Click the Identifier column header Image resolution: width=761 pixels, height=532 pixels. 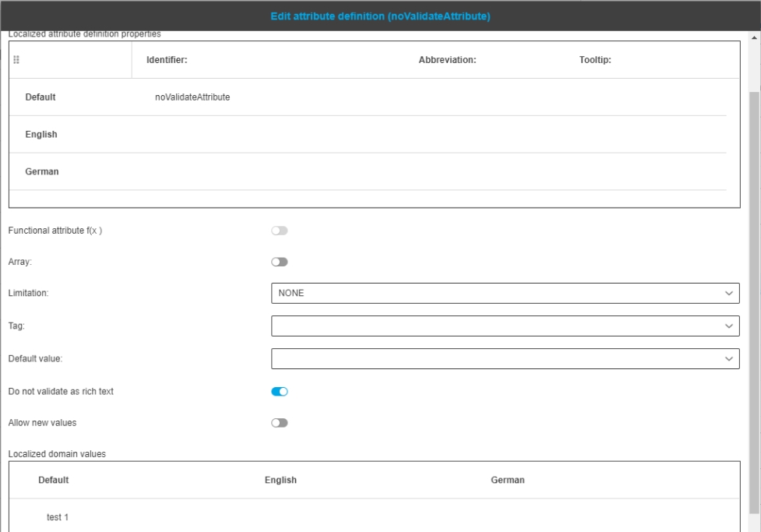(x=167, y=60)
